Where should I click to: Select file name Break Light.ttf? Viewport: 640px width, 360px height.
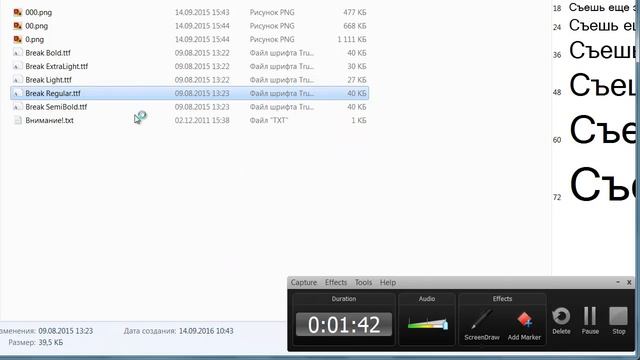(48, 80)
